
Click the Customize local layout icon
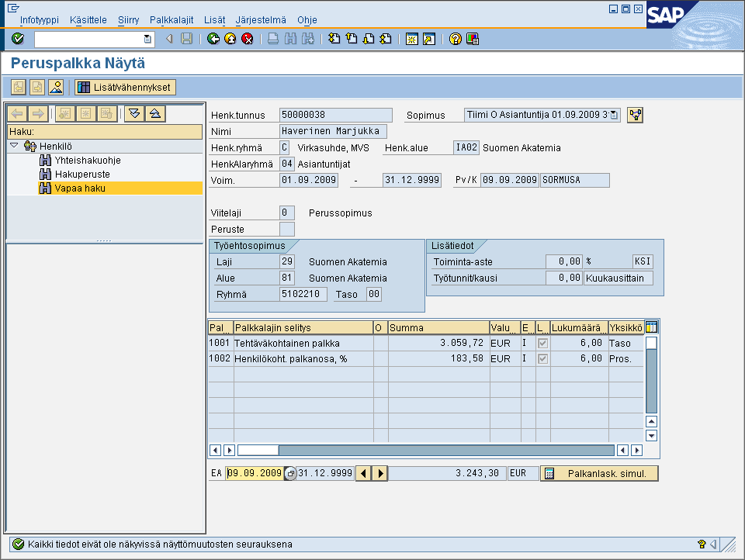pos(473,39)
